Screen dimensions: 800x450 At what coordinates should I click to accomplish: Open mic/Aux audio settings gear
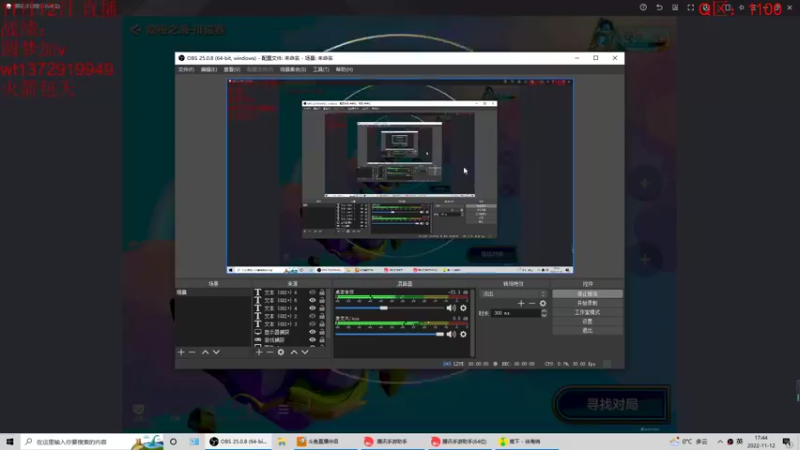(463, 334)
